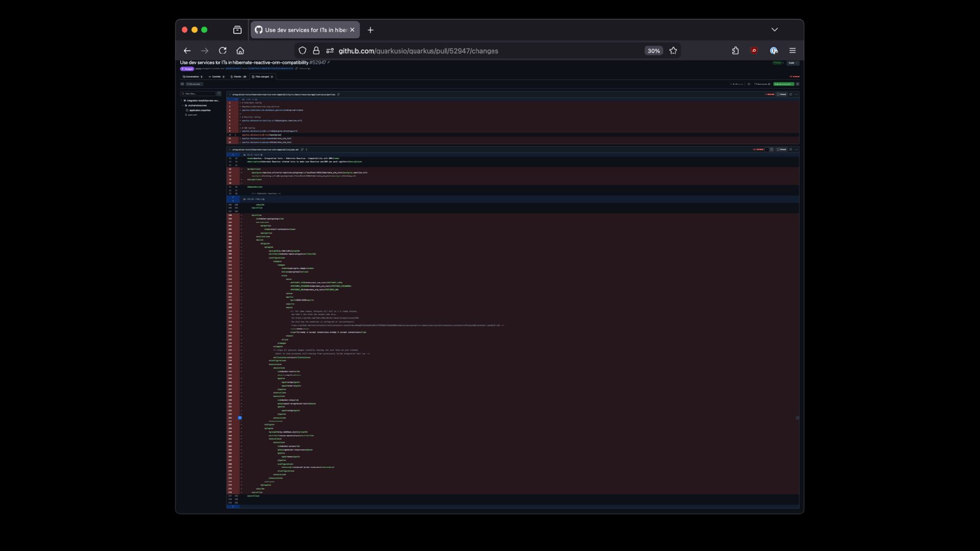Open the Code dropdown button
Image resolution: width=980 pixels, height=551 pixels.
[793, 63]
